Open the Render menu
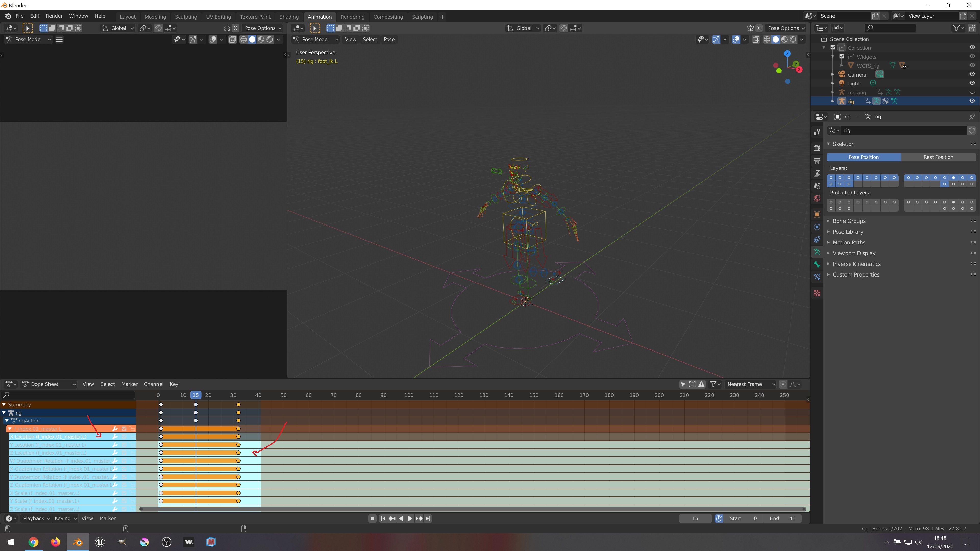Viewport: 980px width, 551px height. (54, 16)
